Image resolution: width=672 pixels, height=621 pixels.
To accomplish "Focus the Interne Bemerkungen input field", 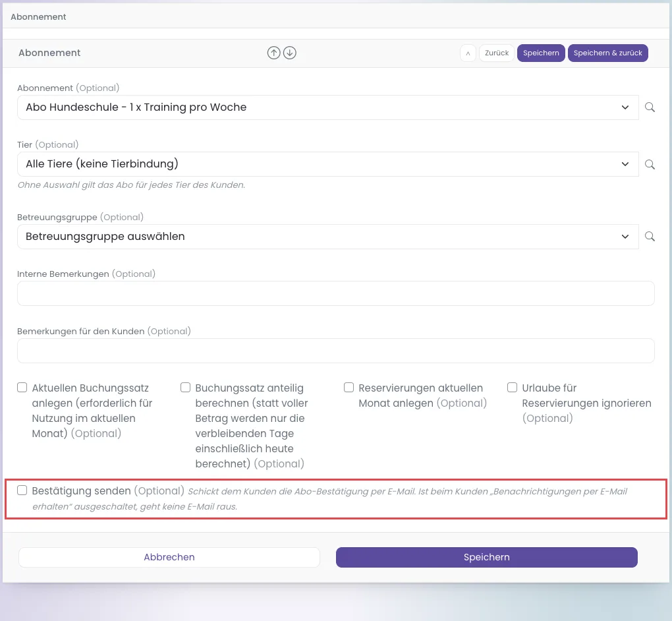I will pos(336,293).
